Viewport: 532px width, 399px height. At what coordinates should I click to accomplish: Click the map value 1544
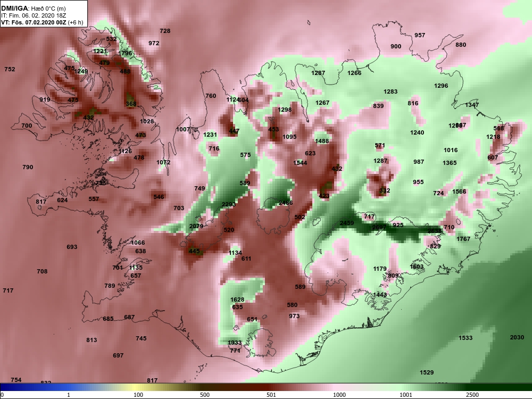(300, 163)
